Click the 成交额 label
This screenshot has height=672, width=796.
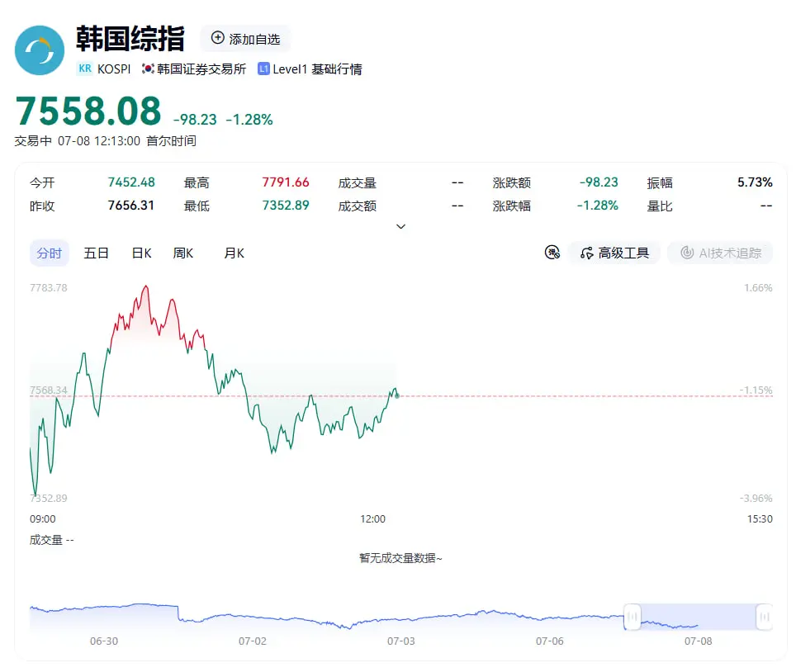click(357, 206)
